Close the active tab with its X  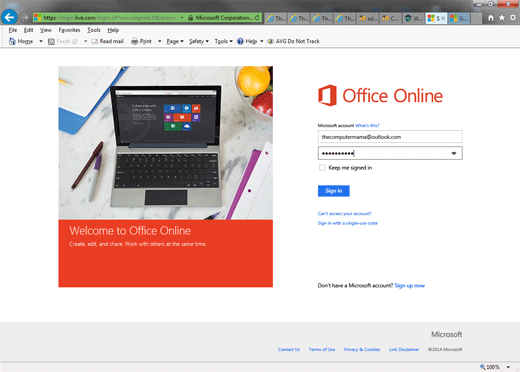[x=443, y=19]
